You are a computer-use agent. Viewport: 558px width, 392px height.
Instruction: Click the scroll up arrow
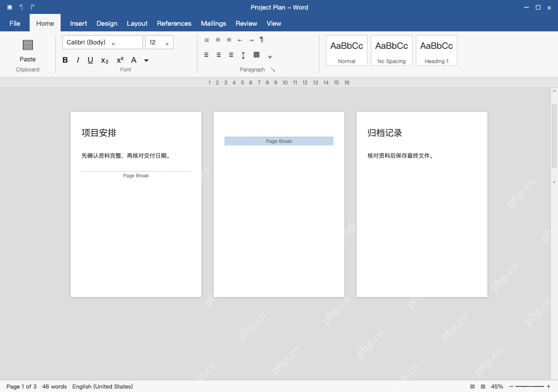(x=554, y=91)
